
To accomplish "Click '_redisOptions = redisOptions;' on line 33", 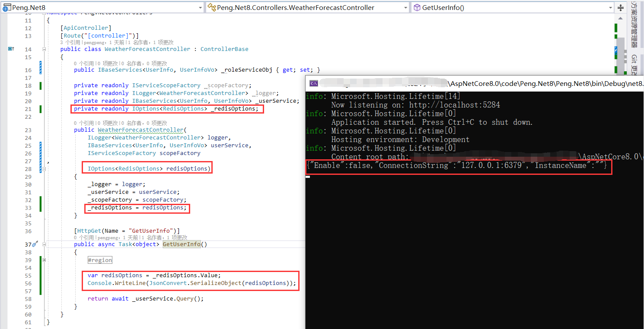I will (137, 208).
